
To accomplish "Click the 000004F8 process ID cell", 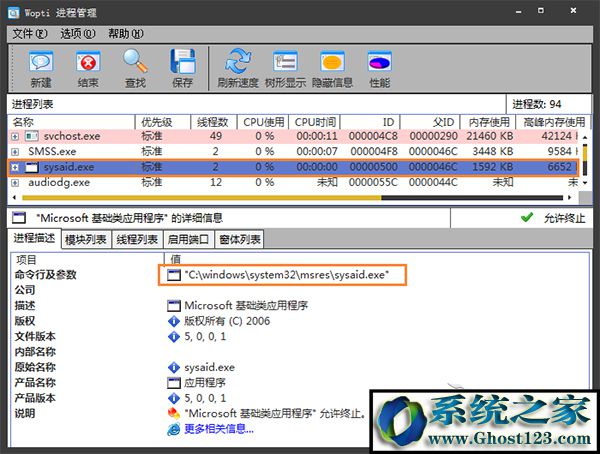I will tap(373, 152).
